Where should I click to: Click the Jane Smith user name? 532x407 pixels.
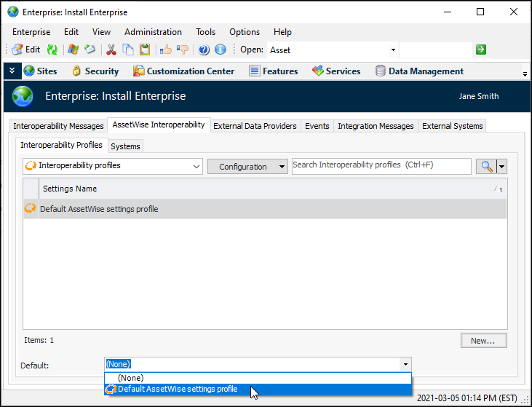[479, 96]
